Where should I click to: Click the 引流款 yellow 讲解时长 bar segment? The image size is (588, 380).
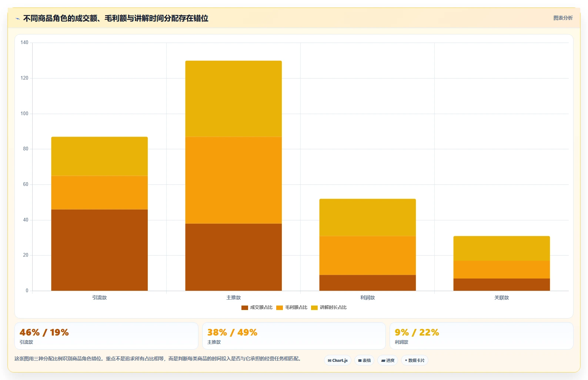click(x=99, y=156)
